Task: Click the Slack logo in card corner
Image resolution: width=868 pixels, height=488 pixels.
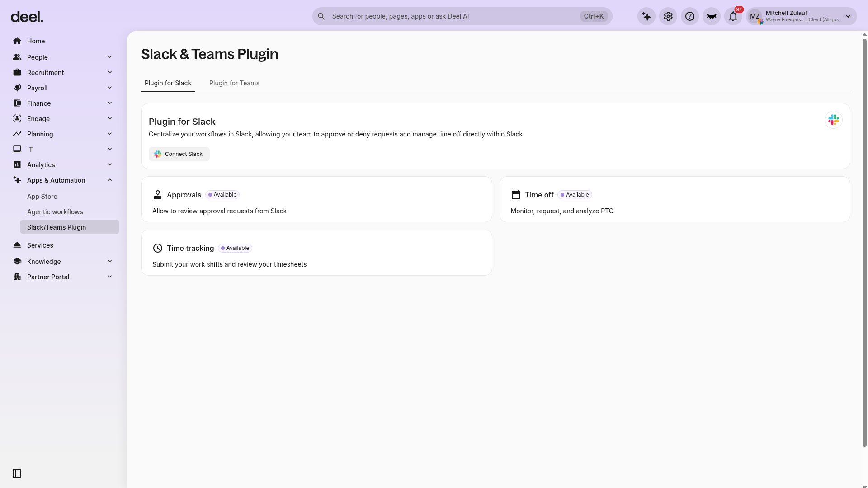Action: click(x=834, y=120)
